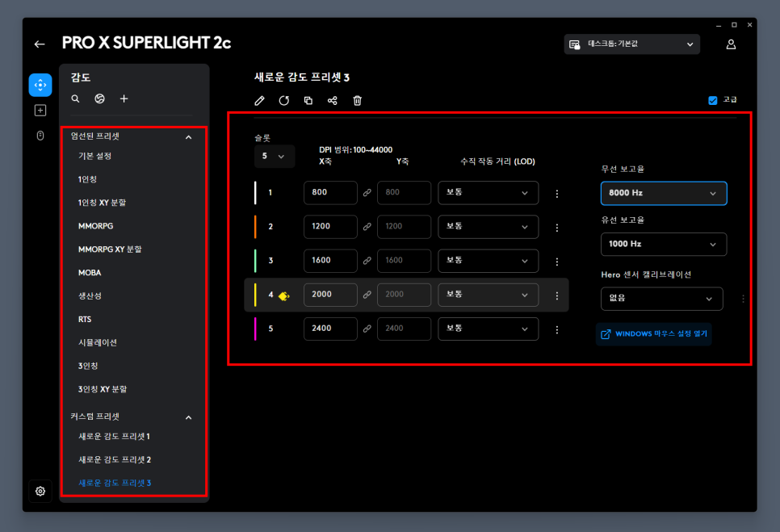Open more options for DPI slot 2
Viewport: 780px width, 532px height.
[556, 228]
